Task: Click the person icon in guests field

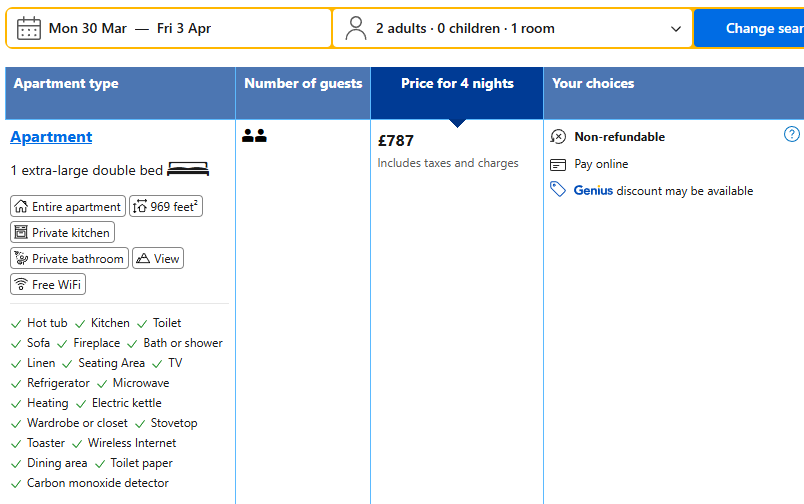Action: [x=355, y=28]
